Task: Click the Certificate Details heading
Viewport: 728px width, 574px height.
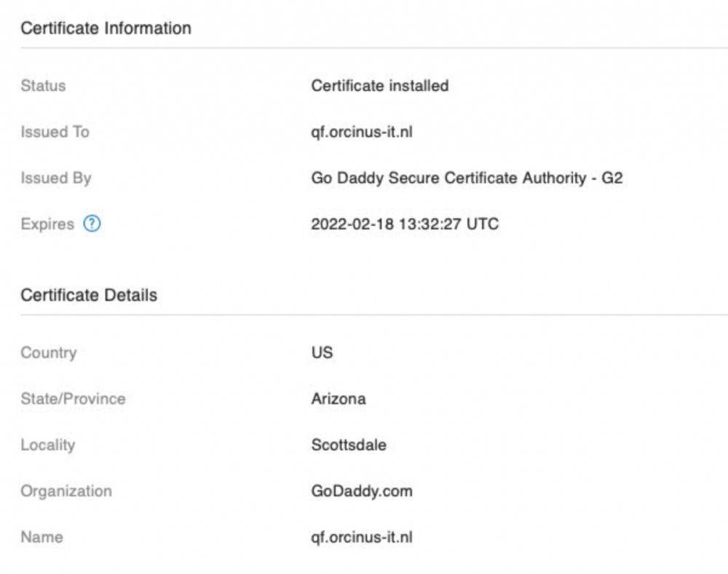Action: tap(89, 296)
